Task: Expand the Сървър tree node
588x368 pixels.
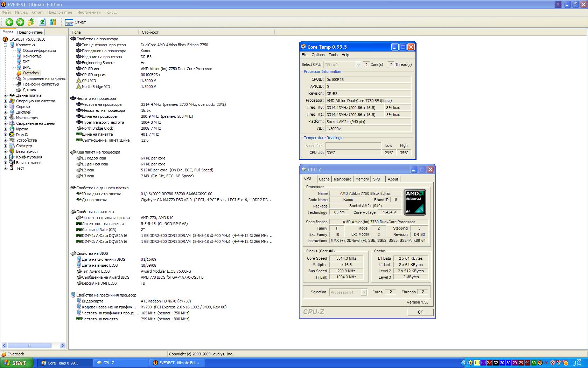Action: click(5, 107)
